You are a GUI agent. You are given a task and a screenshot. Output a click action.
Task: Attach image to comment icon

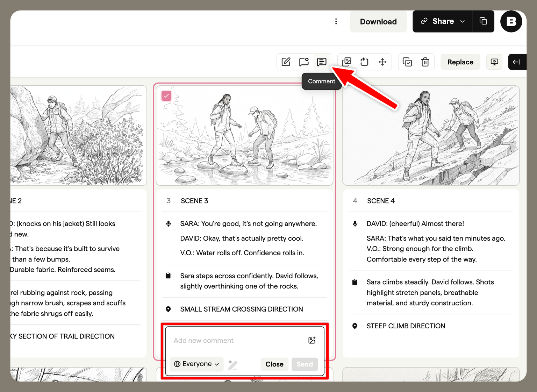point(312,340)
